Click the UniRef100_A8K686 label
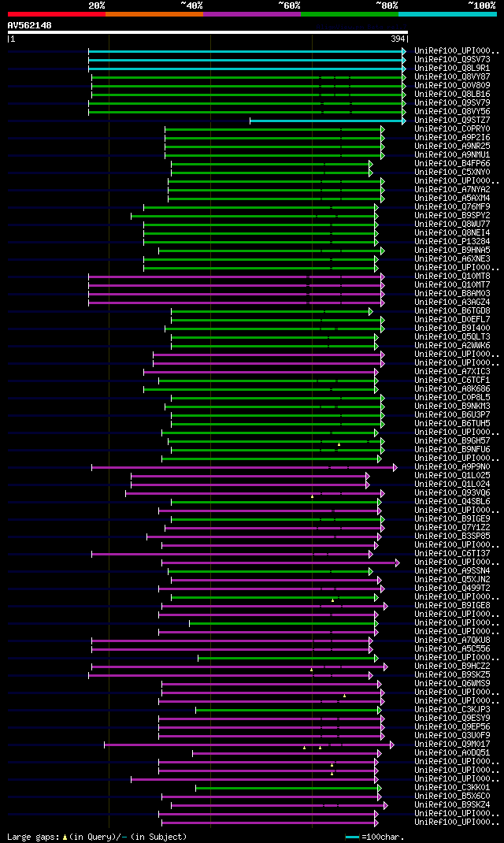Viewport: 504px width, 843px height. (452, 388)
